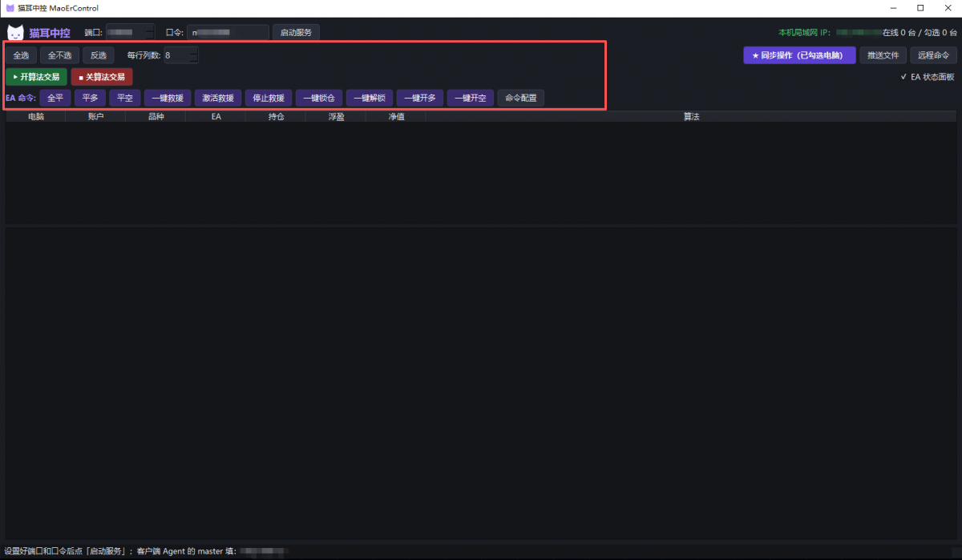Click the 净值 column header
This screenshot has width=962, height=560.
[396, 117]
